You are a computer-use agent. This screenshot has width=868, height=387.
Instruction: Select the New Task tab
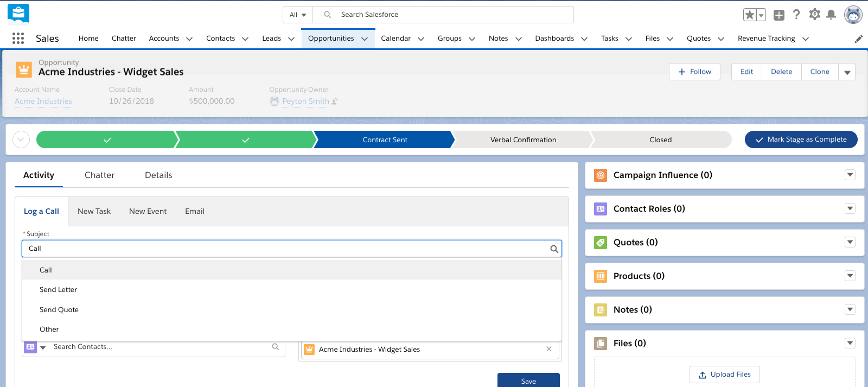pyautogui.click(x=94, y=212)
